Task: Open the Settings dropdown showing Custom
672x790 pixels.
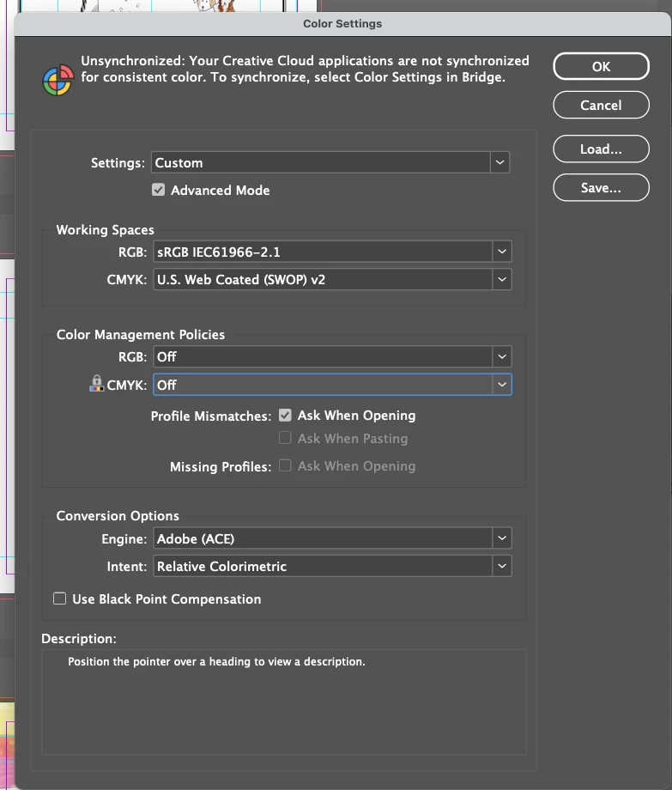Action: tap(330, 163)
